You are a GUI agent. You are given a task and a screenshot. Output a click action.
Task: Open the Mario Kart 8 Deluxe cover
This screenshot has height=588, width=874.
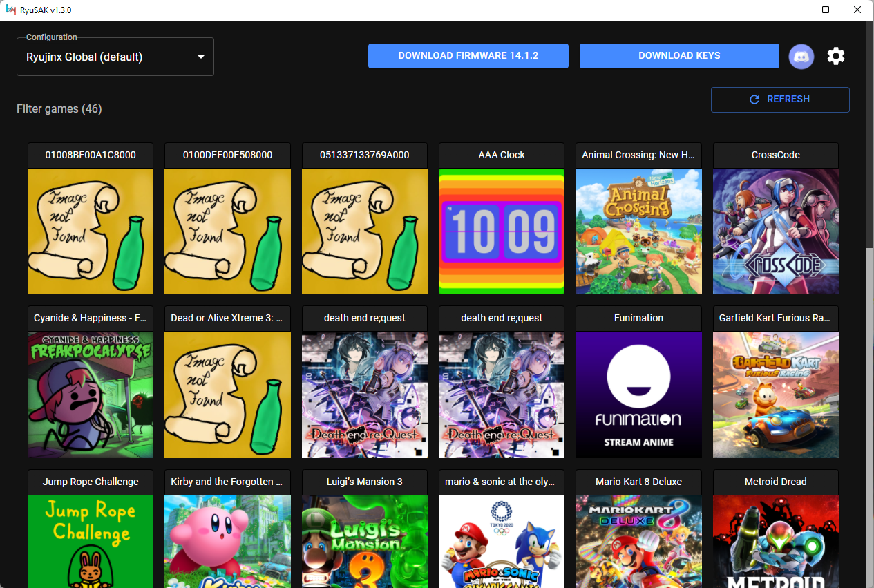coord(638,542)
